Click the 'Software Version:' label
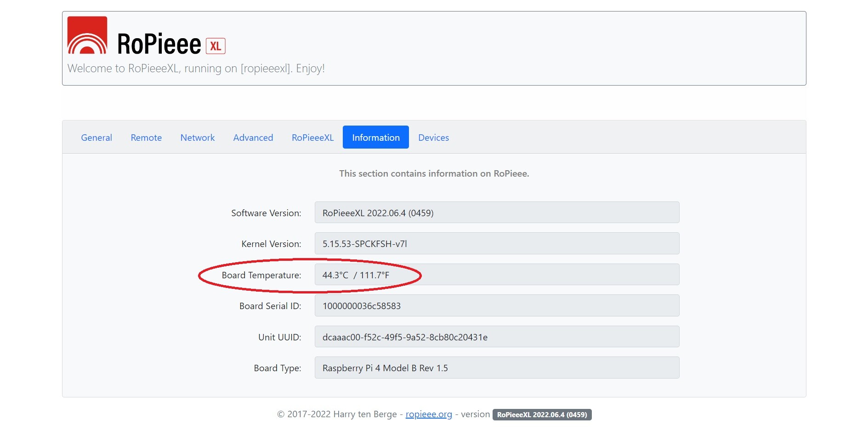The image size is (868, 431). click(266, 213)
